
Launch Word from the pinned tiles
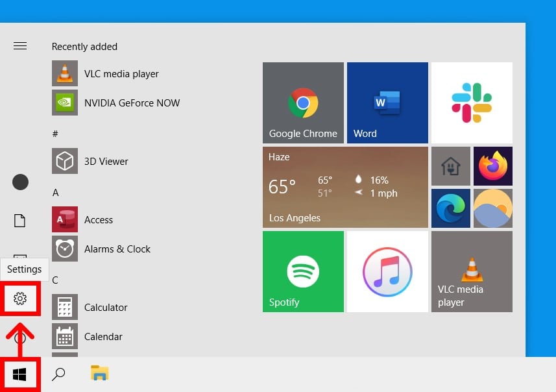pyautogui.click(x=387, y=103)
